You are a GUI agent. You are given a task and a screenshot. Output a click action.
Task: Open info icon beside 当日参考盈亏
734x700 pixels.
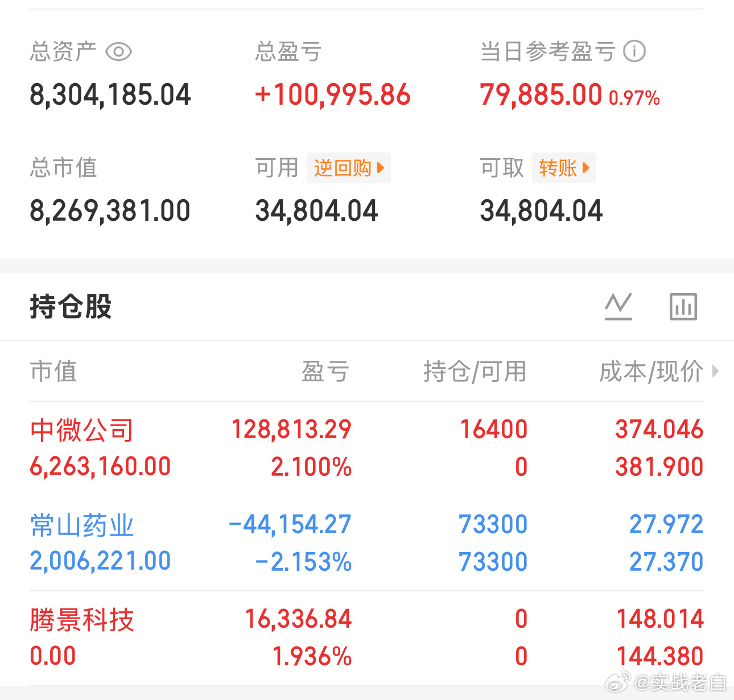click(x=634, y=51)
